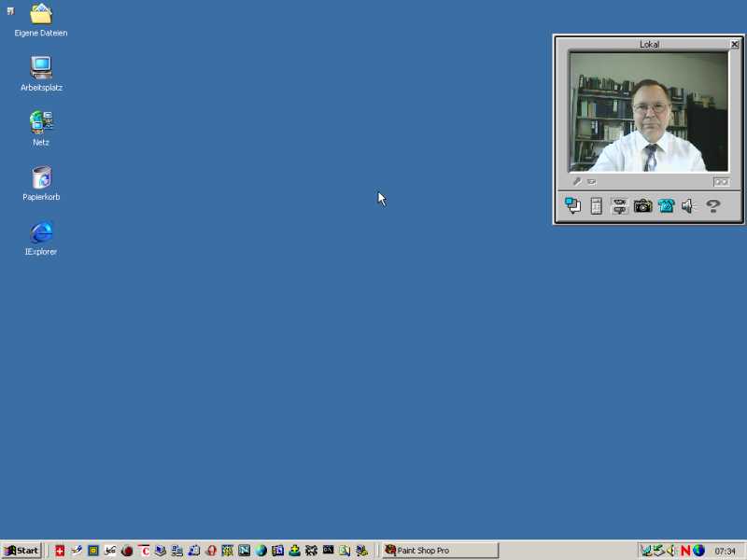Take a snapshot with the camera icon
The width and height of the screenshot is (747, 560).
[x=642, y=205]
